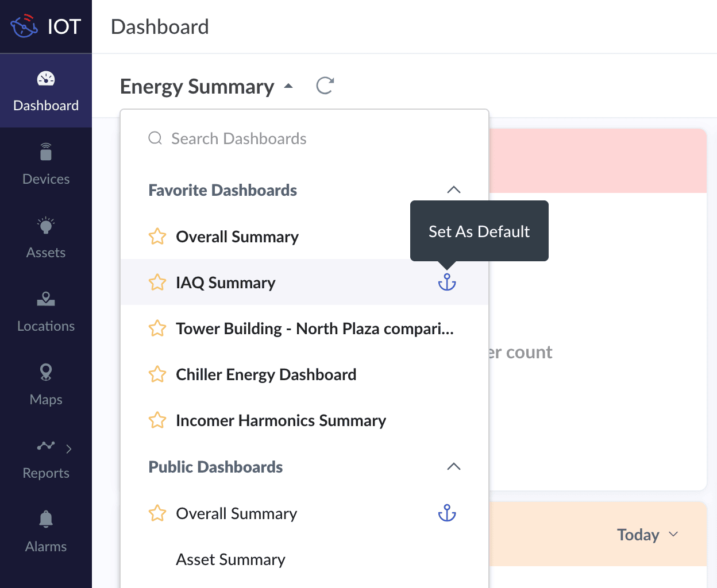
Task: Go to the Assets lightbulb icon
Action: point(46,226)
